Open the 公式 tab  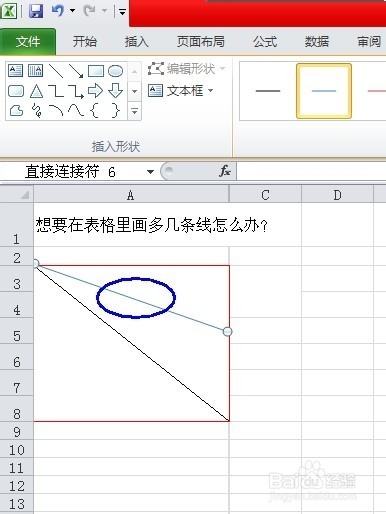point(265,42)
